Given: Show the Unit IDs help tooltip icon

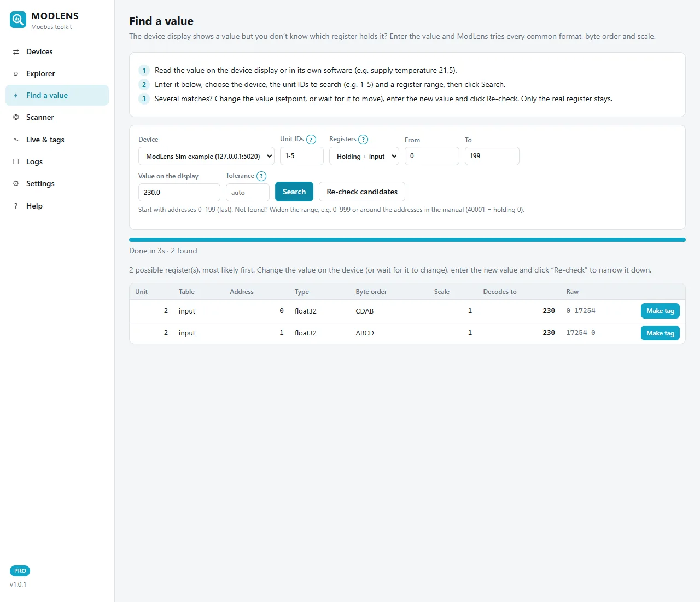Looking at the screenshot, I should pyautogui.click(x=311, y=140).
